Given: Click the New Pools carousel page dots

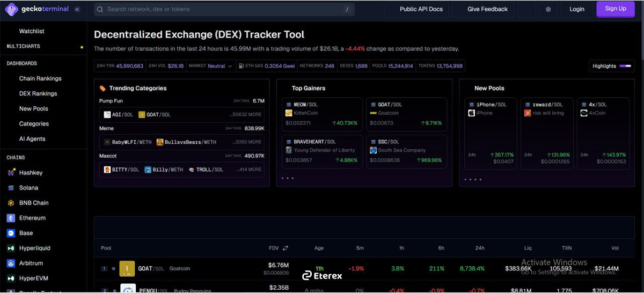Looking at the screenshot, I should click(473, 179).
